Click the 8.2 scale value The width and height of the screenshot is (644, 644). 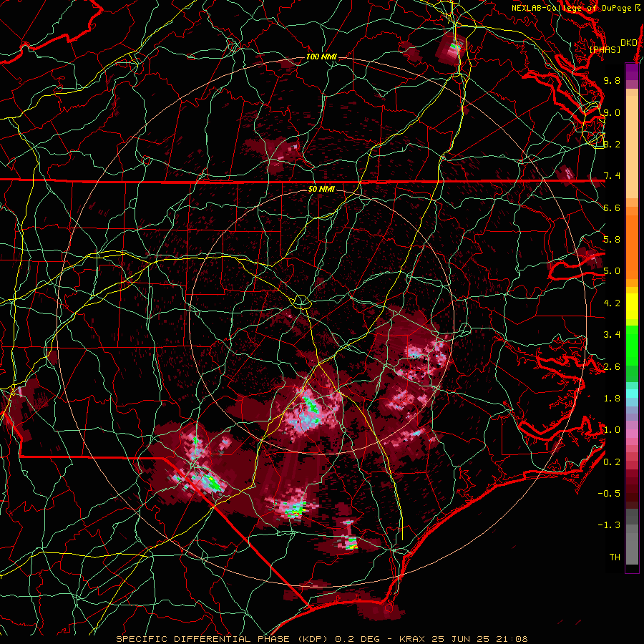[612, 144]
